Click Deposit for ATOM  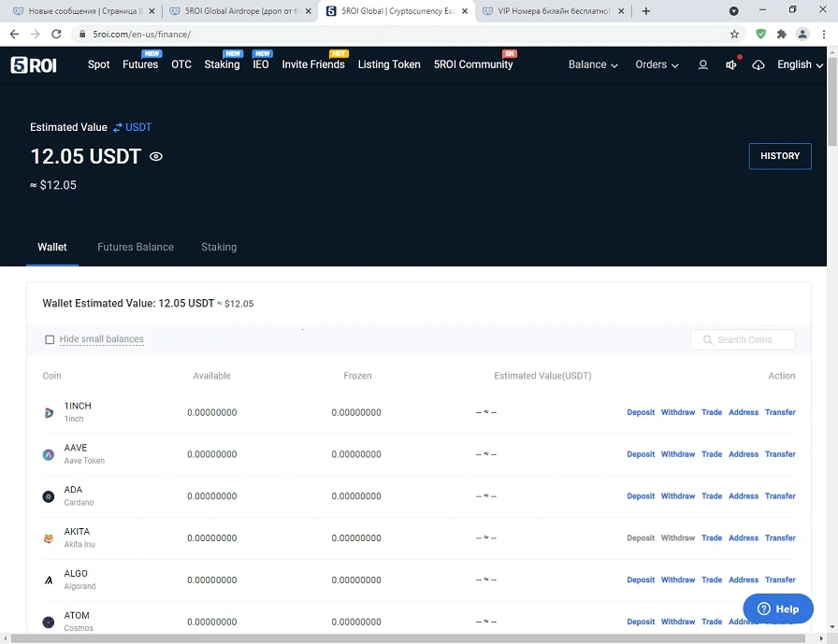pyautogui.click(x=641, y=622)
